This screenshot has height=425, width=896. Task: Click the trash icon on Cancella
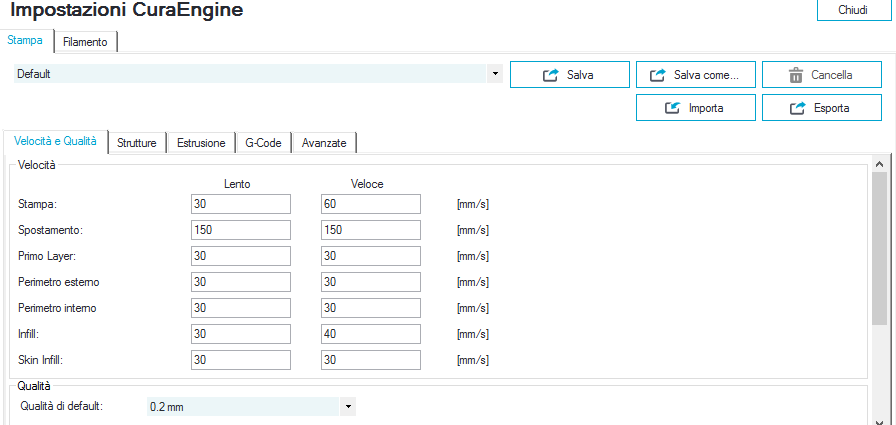pyautogui.click(x=796, y=75)
